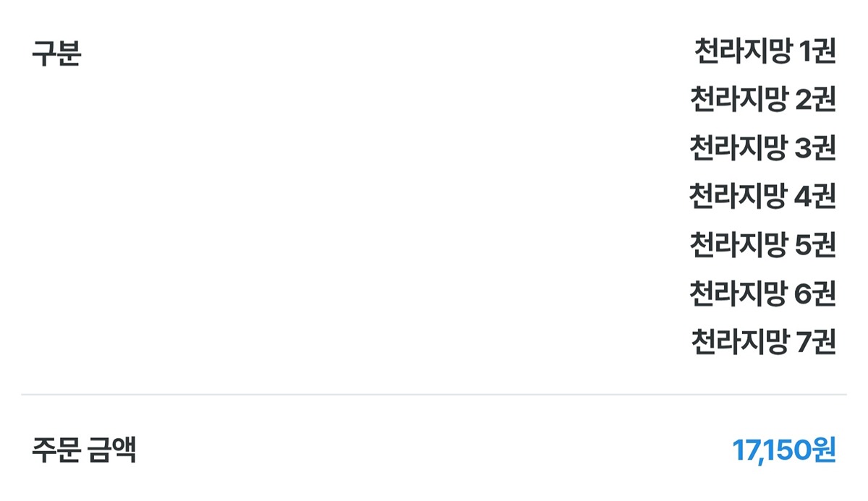Image resolution: width=868 pixels, height=501 pixels.
Task: Select the '3권' volume number text
Action: 815,148
